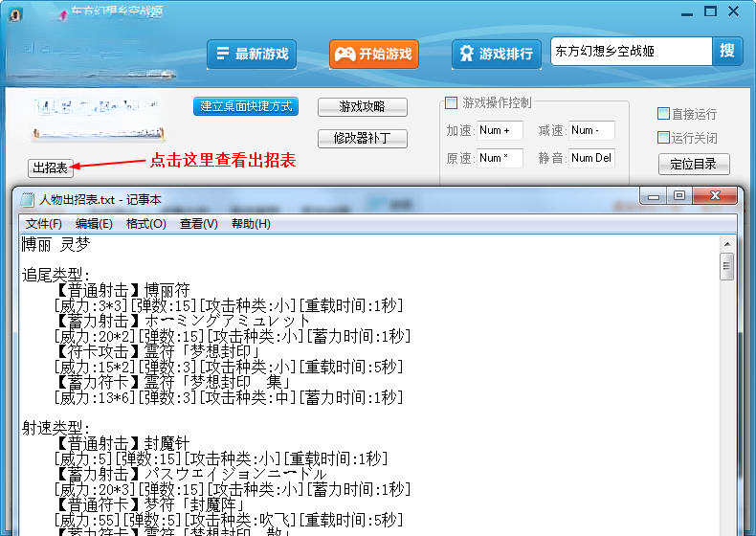The image size is (756, 536).
Task: Click the line 【普通射击】封魔针
Action: point(122,443)
